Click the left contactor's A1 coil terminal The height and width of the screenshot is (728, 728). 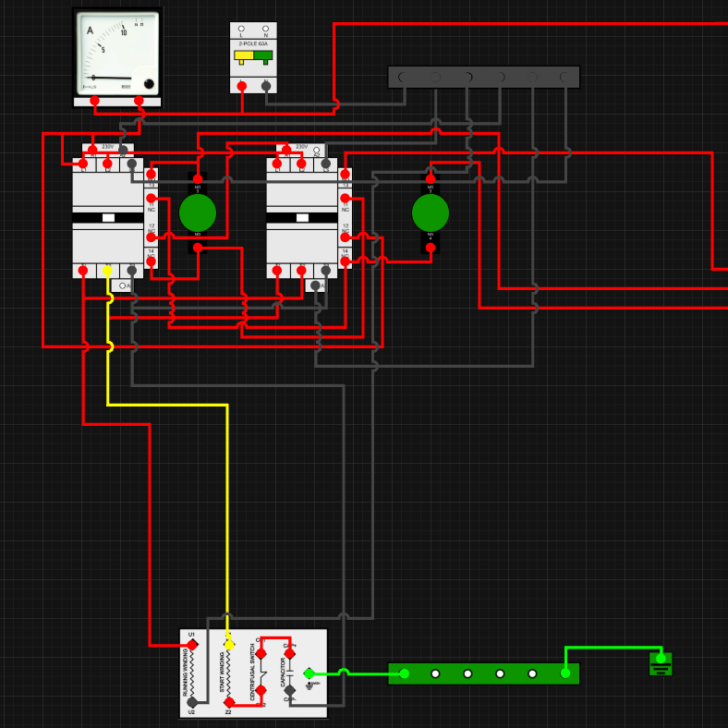pos(92,150)
